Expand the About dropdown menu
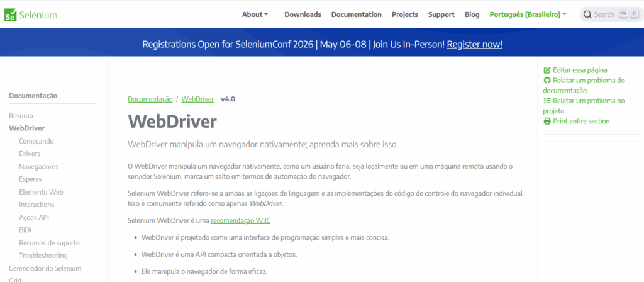This screenshot has height=282, width=644. [x=255, y=14]
